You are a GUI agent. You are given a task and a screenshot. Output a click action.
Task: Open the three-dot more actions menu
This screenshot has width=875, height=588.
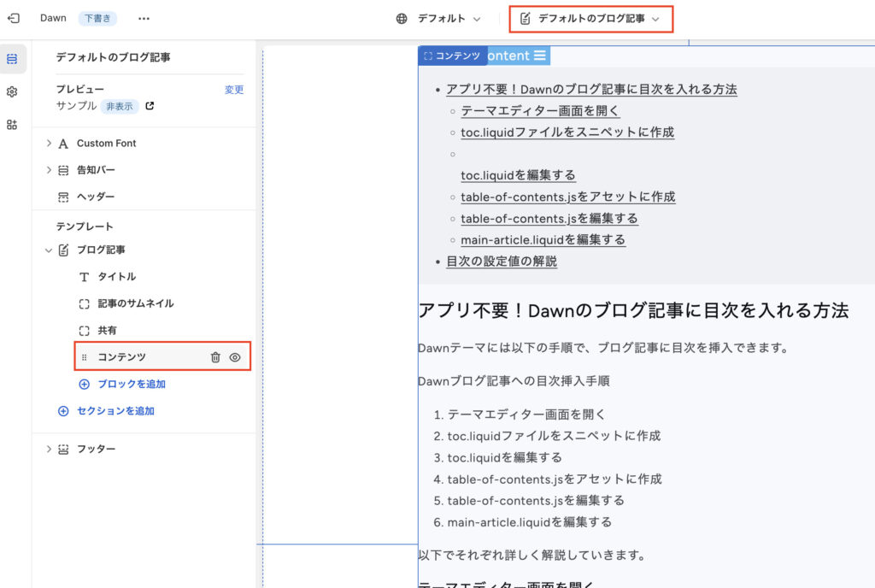(x=144, y=19)
